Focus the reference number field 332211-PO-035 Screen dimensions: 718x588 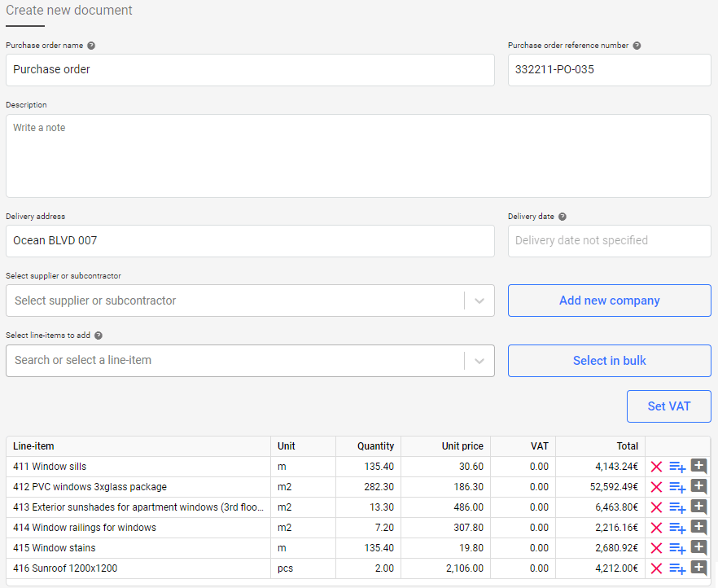click(610, 69)
